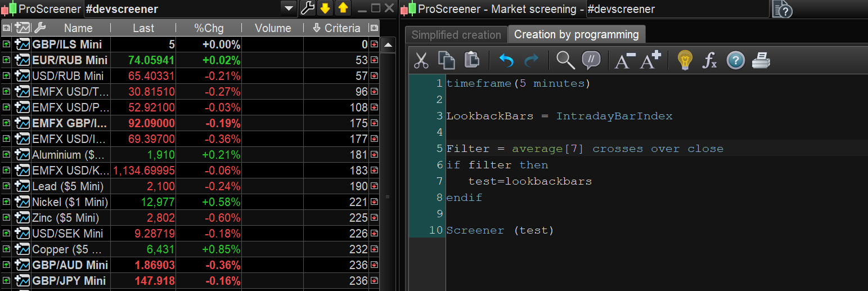This screenshot has width=868, height=291.
Task: Click the yellow lightbulb icon
Action: coord(684,60)
